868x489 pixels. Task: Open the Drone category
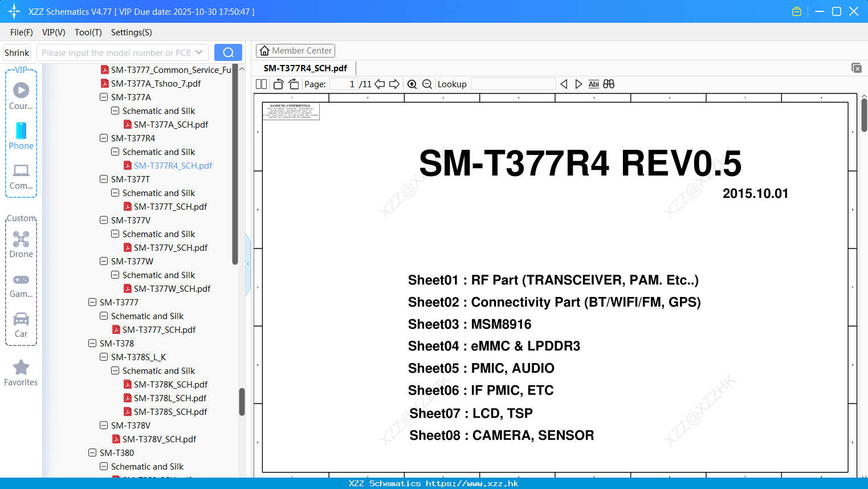point(21,244)
